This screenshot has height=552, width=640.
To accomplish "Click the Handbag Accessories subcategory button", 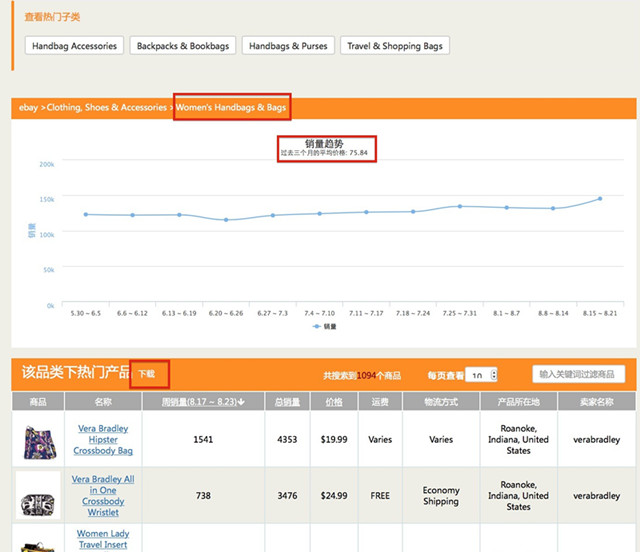I will pyautogui.click(x=75, y=46).
